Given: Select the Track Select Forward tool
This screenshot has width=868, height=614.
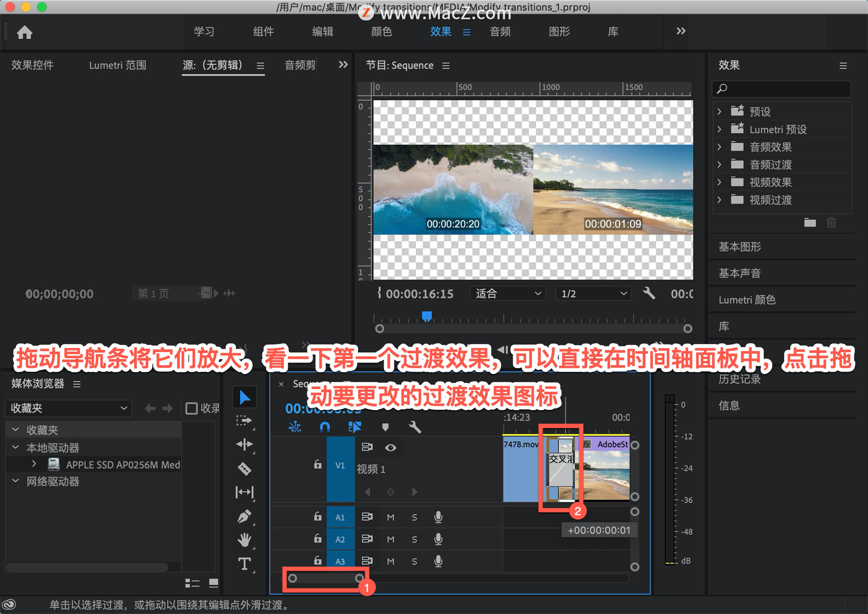Looking at the screenshot, I should coord(245,421).
